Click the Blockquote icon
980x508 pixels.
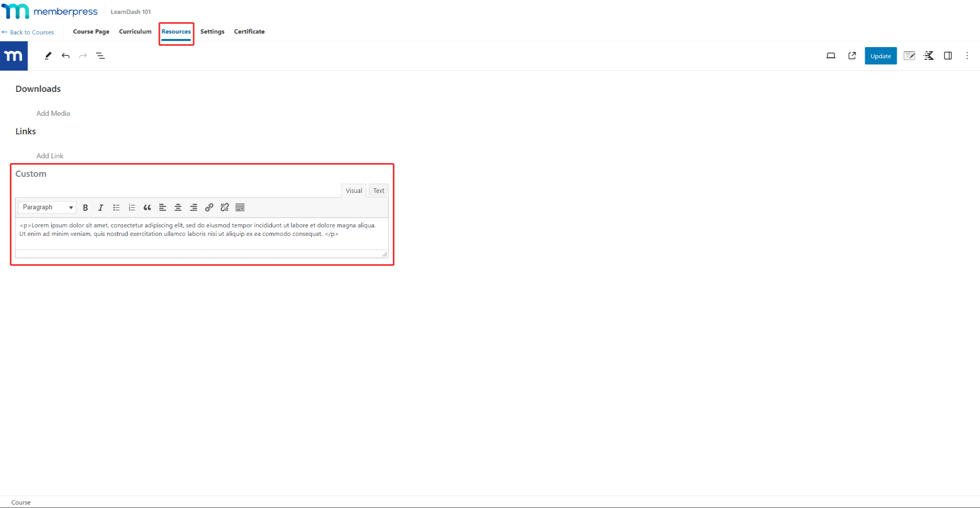tap(147, 207)
